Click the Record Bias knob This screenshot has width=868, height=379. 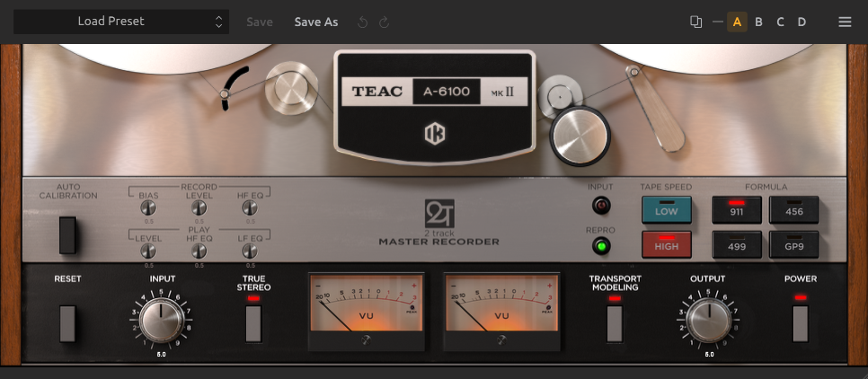148,208
